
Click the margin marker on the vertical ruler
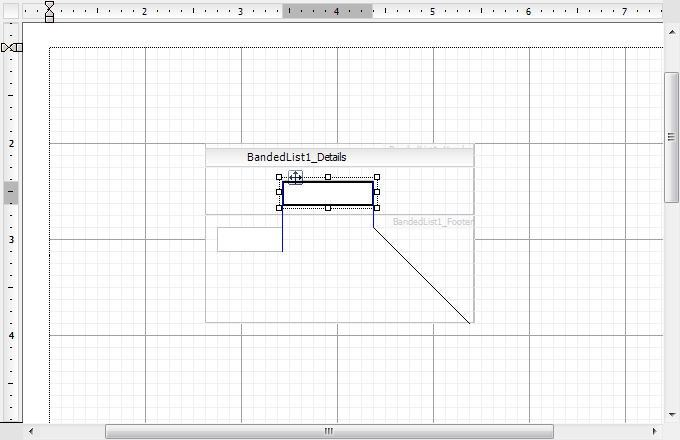(11, 48)
